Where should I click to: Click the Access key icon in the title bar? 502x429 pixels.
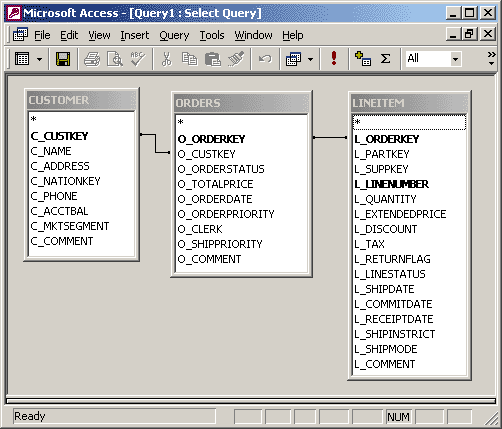point(14,13)
